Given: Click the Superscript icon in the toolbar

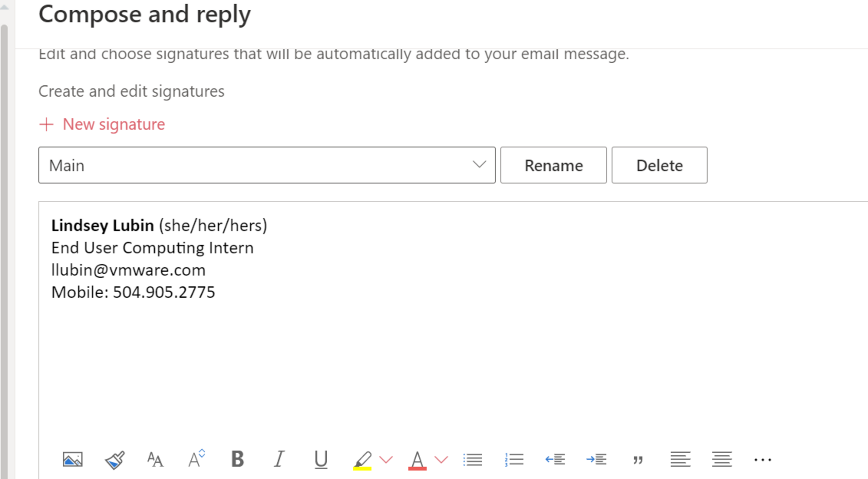Looking at the screenshot, I should tap(196, 459).
